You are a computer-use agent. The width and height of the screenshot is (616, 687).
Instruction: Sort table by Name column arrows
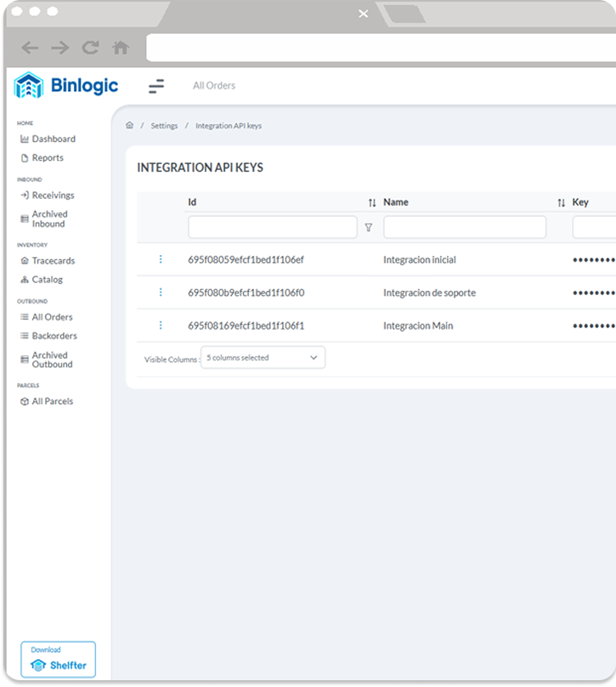point(561,202)
